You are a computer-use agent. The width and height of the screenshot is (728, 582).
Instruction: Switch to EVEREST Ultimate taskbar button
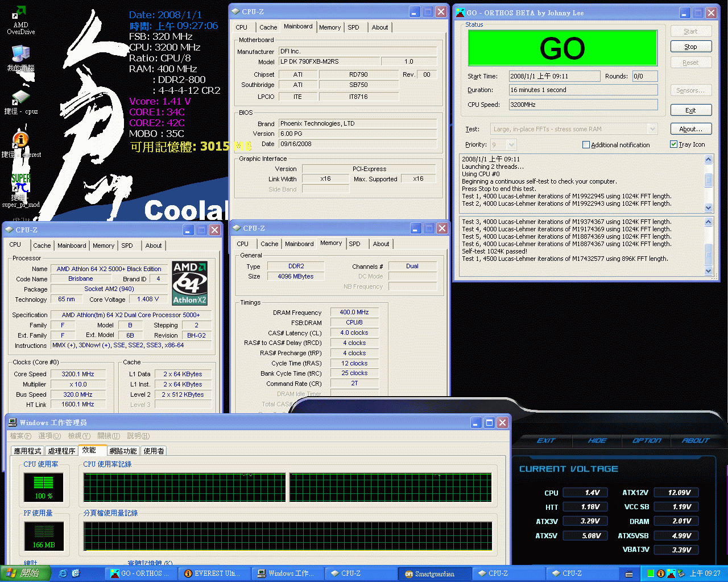(214, 573)
